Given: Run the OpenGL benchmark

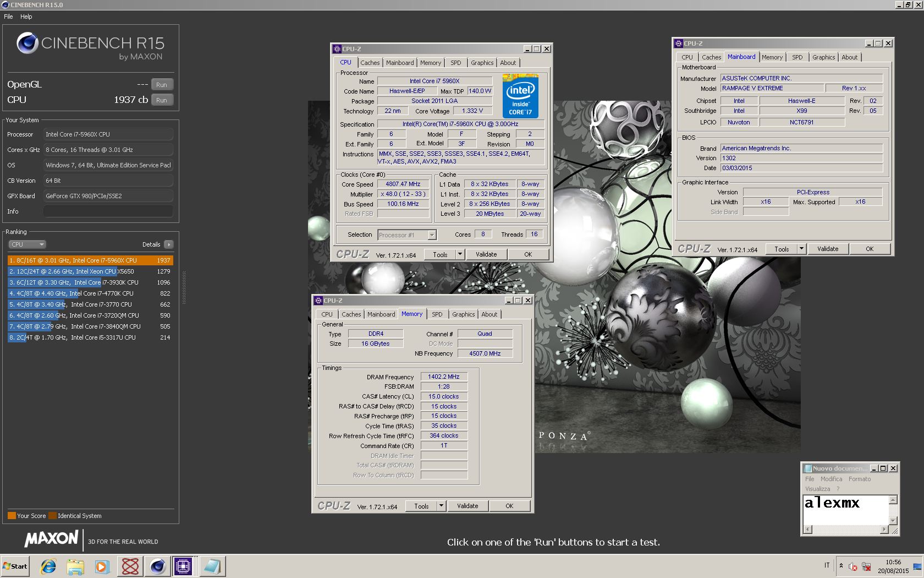Looking at the screenshot, I should pos(162,85).
